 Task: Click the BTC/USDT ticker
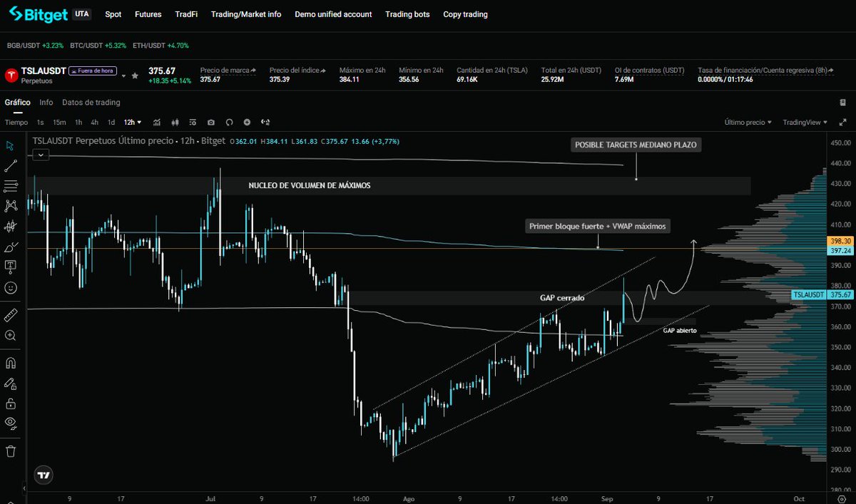tap(98, 46)
